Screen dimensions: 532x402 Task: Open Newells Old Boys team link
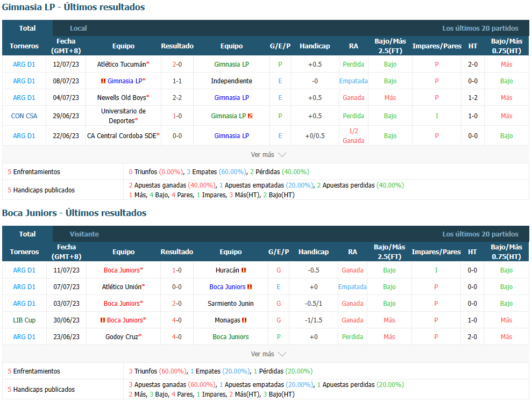click(122, 98)
